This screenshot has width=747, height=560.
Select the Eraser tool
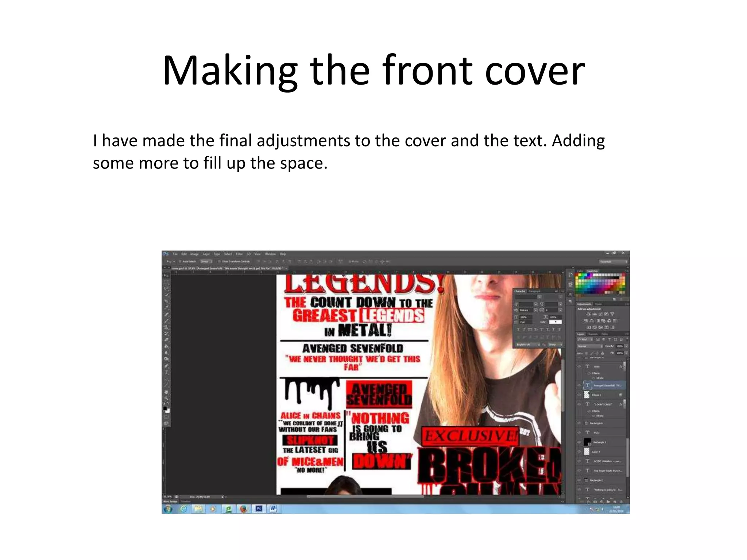pyautogui.click(x=166, y=340)
